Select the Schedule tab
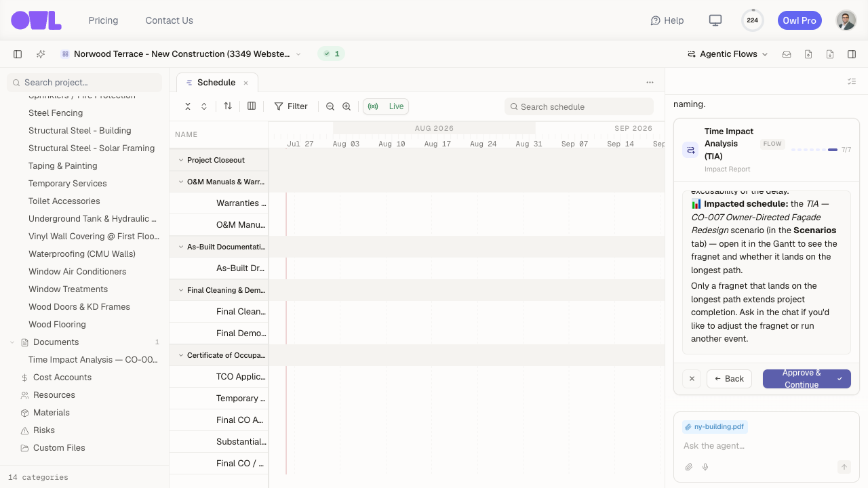The image size is (868, 488). click(x=216, y=83)
